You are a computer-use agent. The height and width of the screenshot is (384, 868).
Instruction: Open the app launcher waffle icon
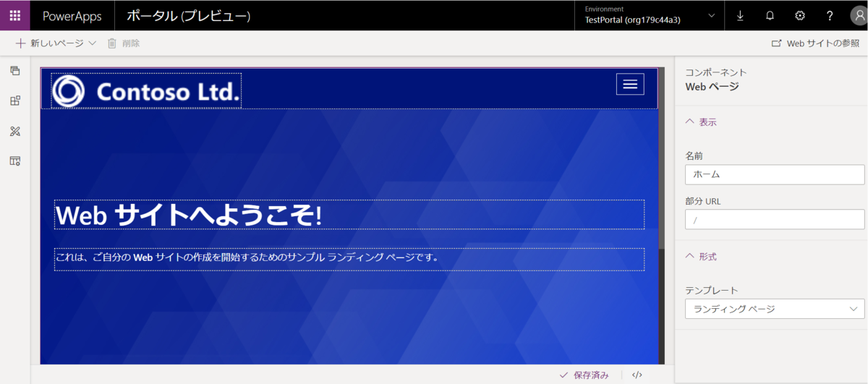(x=15, y=15)
